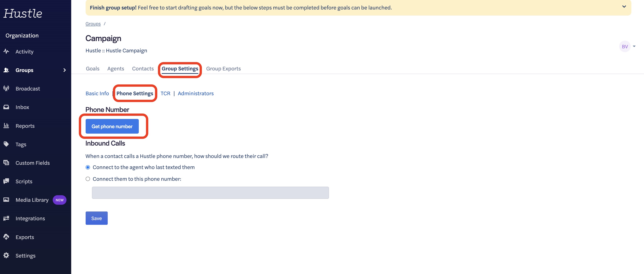Select the Groups icon in sidebar
The height and width of the screenshot is (274, 644).
[x=6, y=70]
